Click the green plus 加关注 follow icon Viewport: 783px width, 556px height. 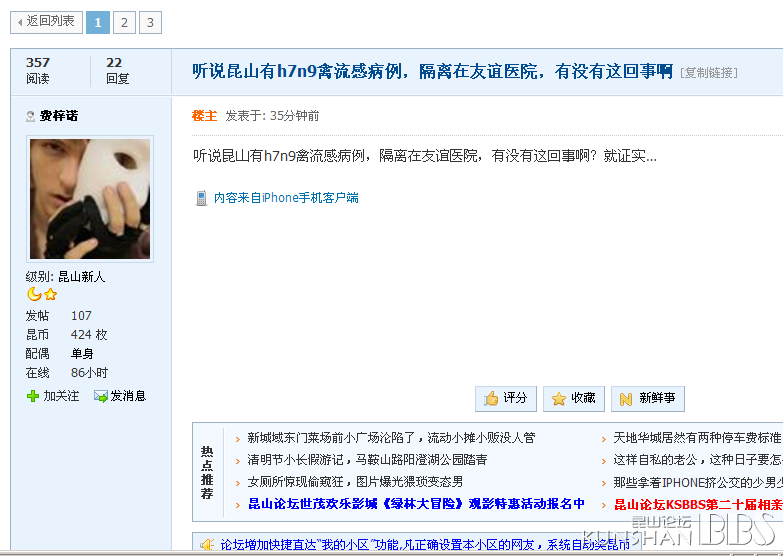coord(33,396)
